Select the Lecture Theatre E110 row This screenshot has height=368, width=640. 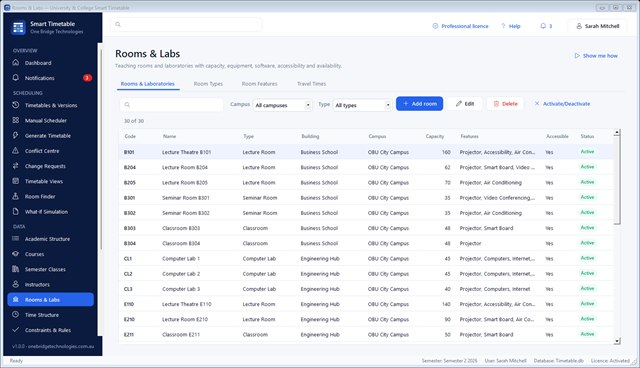366,304
